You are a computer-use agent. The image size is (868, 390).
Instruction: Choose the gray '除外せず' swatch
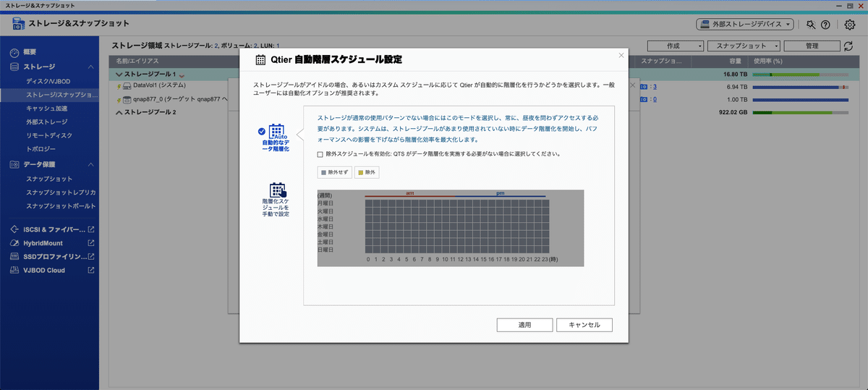pyautogui.click(x=334, y=172)
